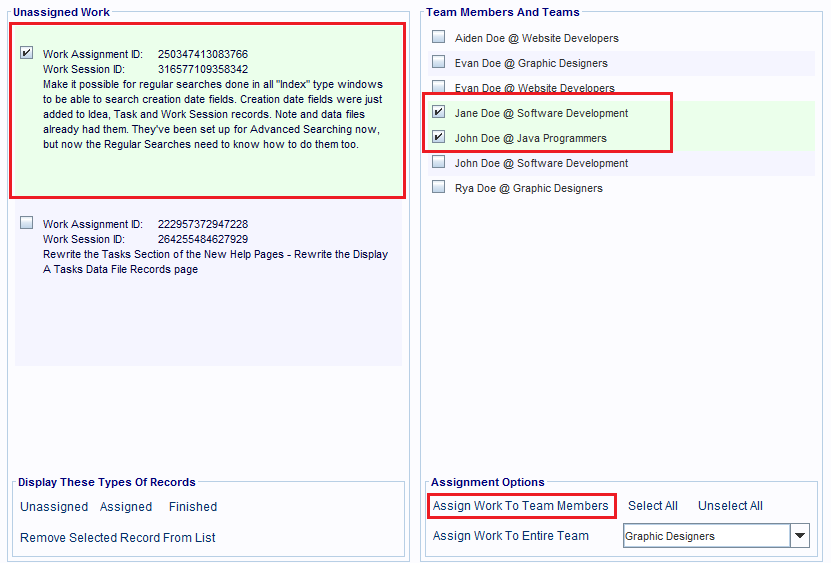Check work assignment 222957372947228 checkbox

click(x=26, y=223)
